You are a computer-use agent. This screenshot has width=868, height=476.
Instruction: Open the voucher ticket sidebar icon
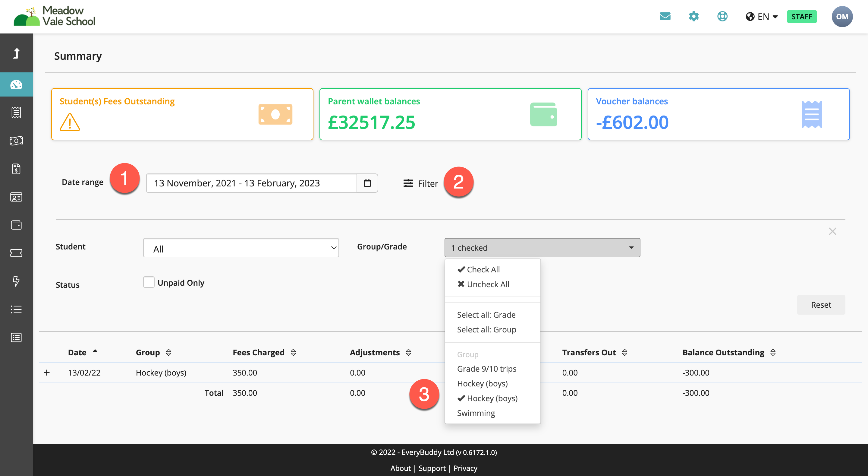tap(16, 253)
